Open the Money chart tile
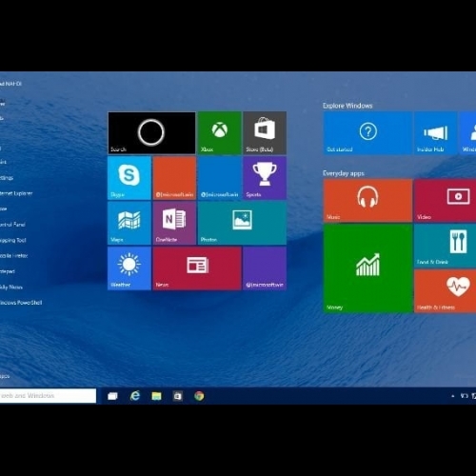Viewport: 476px width, 476px height. pos(367,268)
